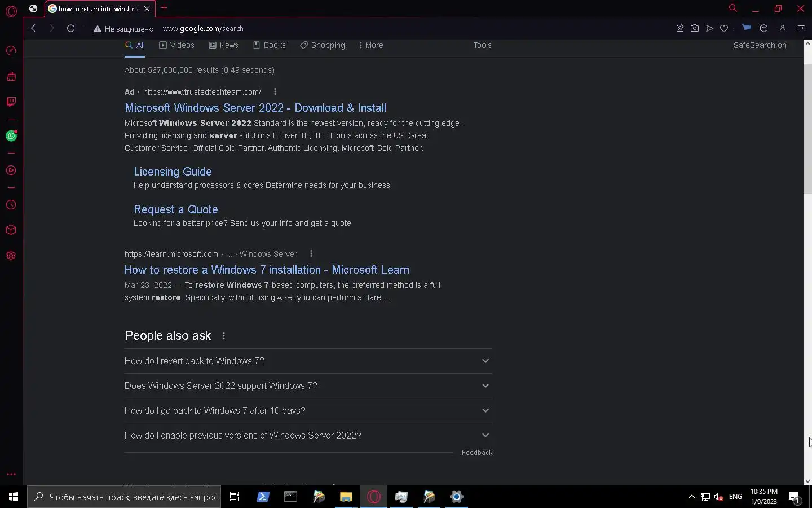Show hidden system tray icons
Screen dimensions: 812x508
[691, 497]
